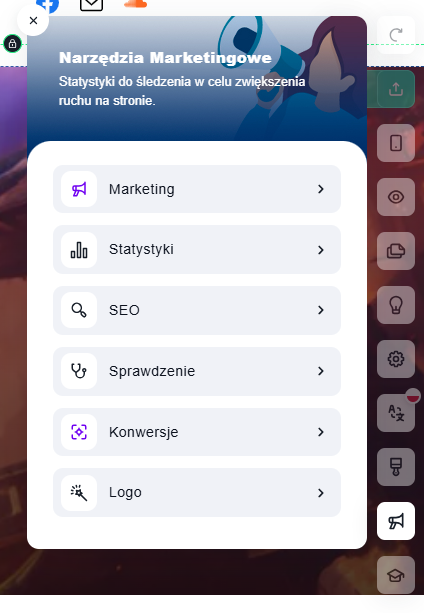This screenshot has height=613, width=424.
Task: Expand the Marketing row chevron
Action: 321,189
